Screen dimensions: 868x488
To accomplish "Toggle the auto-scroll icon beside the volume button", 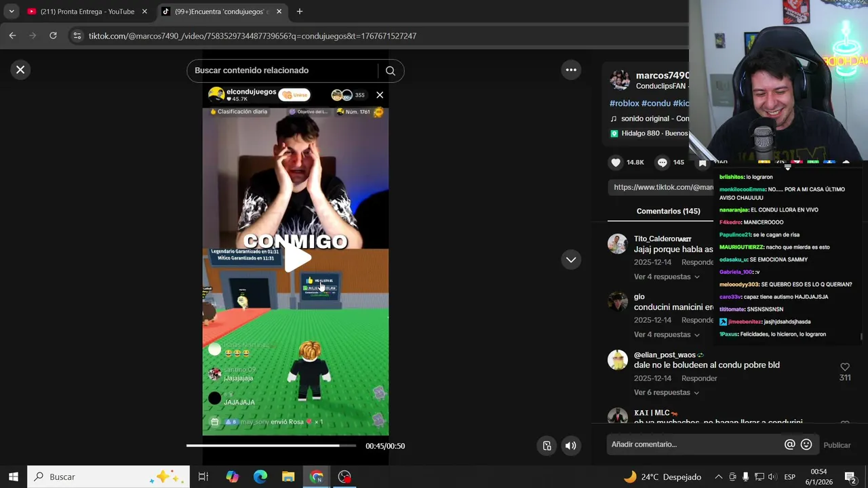I will click(x=547, y=445).
